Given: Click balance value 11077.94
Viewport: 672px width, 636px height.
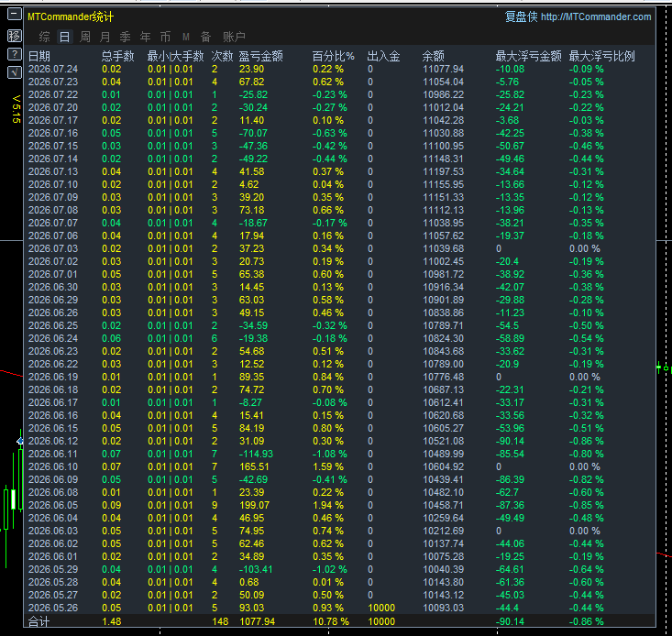Looking at the screenshot, I should 443,69.
